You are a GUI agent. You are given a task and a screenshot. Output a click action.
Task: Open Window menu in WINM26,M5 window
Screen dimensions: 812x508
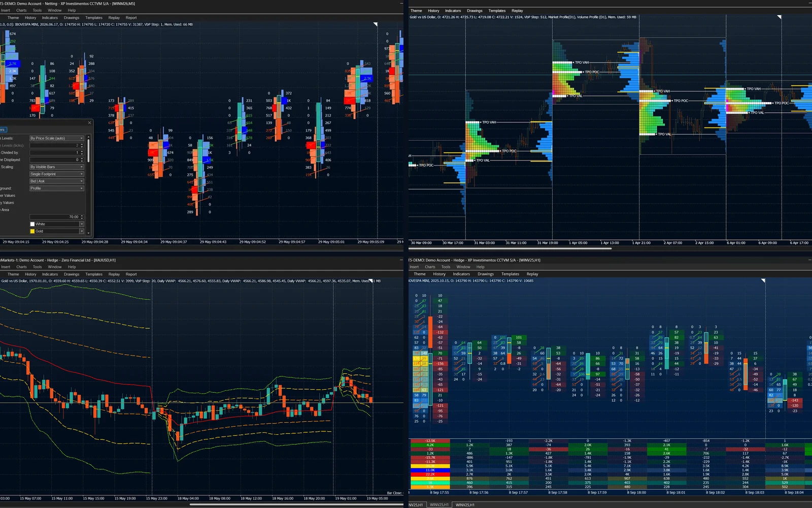point(55,10)
